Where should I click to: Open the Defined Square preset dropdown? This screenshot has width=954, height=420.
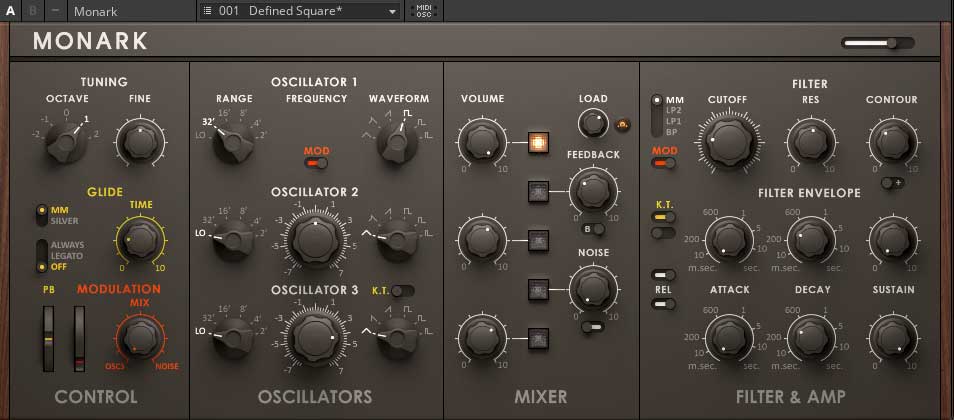point(299,11)
